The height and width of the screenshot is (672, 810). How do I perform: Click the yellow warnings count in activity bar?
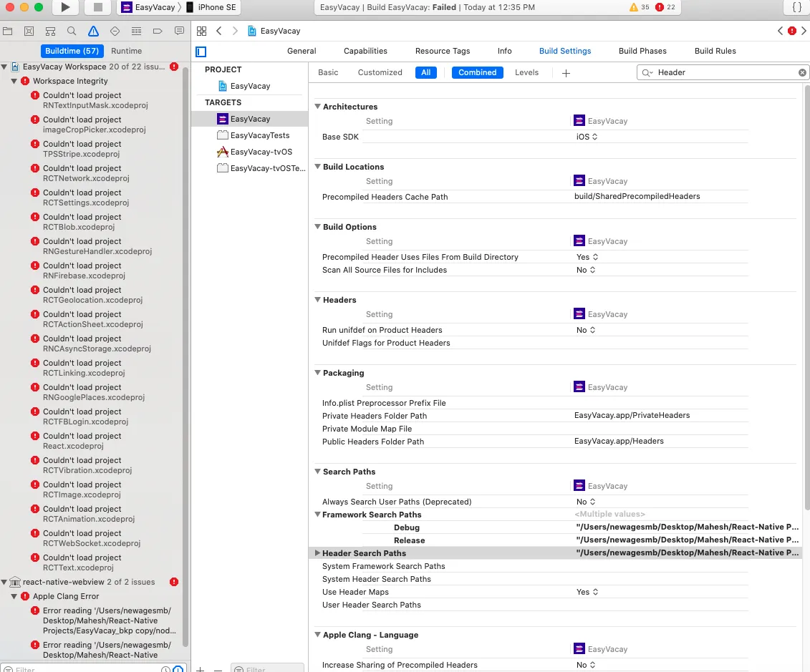[639, 7]
